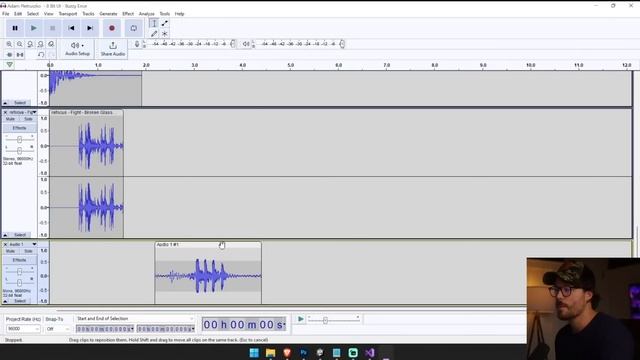Open Effects for the Audio 1 track
640x360 pixels.
click(19, 260)
